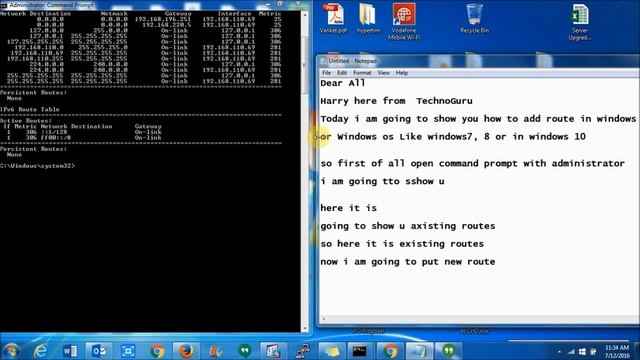640x360 pixels.
Task: Switch to Command Prompt taskbar button
Action: [360, 351]
